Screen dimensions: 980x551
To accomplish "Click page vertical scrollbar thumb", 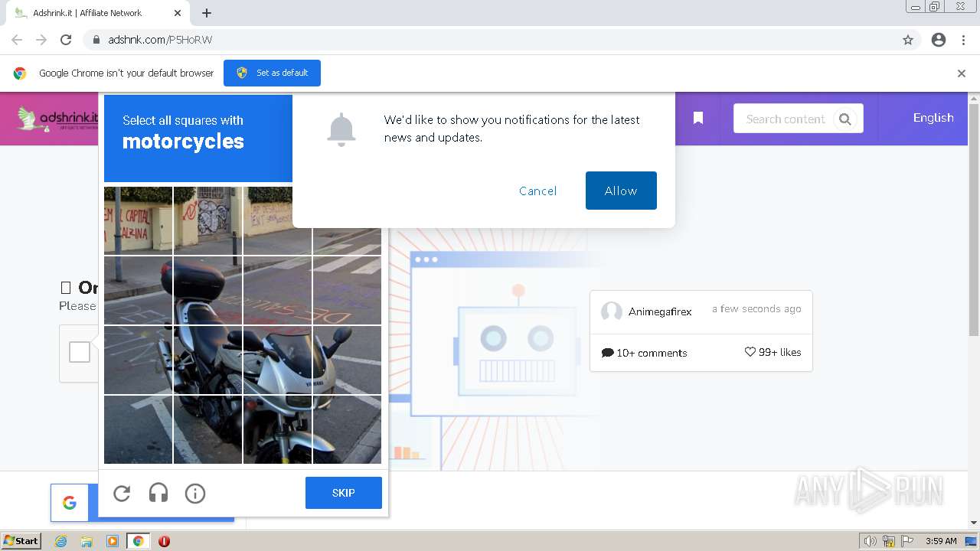I will 974,220.
